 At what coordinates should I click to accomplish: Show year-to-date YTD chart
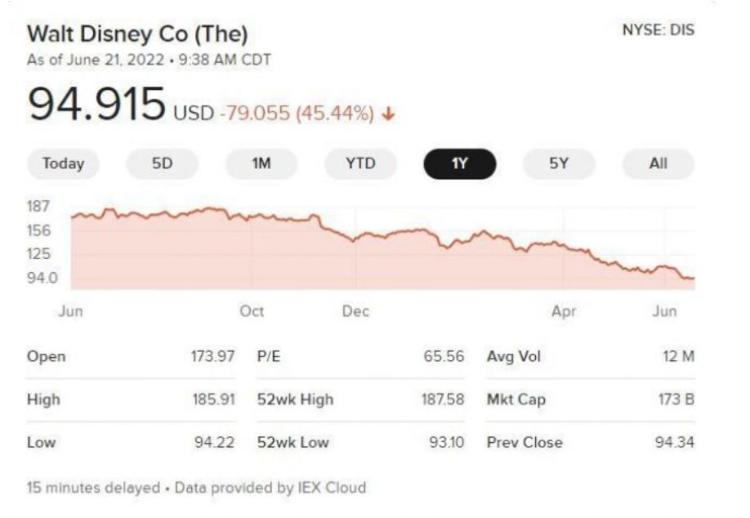(360, 164)
